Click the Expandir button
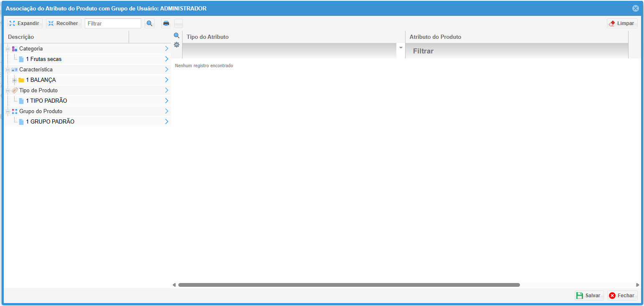This screenshot has width=644, height=306. (25, 23)
